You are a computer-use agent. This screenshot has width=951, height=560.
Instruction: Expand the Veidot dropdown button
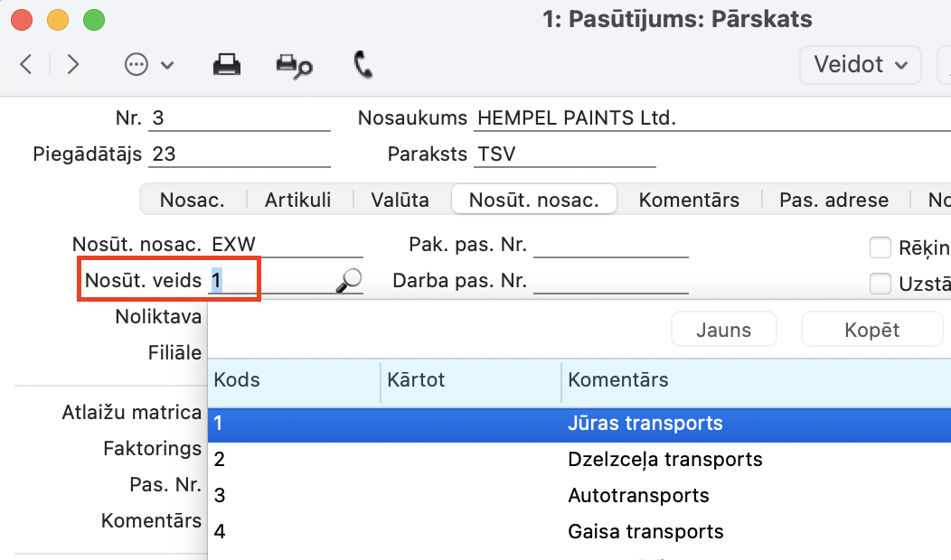[860, 64]
